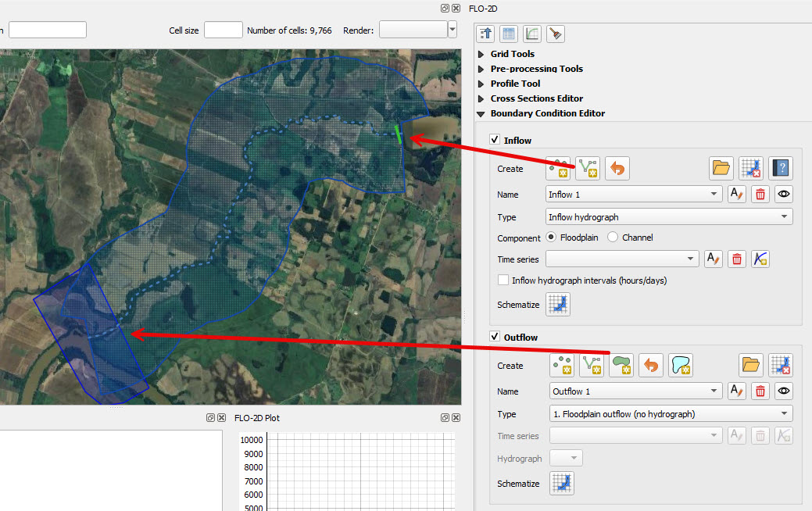Click the Outflow create polygon boundary icon
The width and height of the screenshot is (812, 511).
[621, 365]
